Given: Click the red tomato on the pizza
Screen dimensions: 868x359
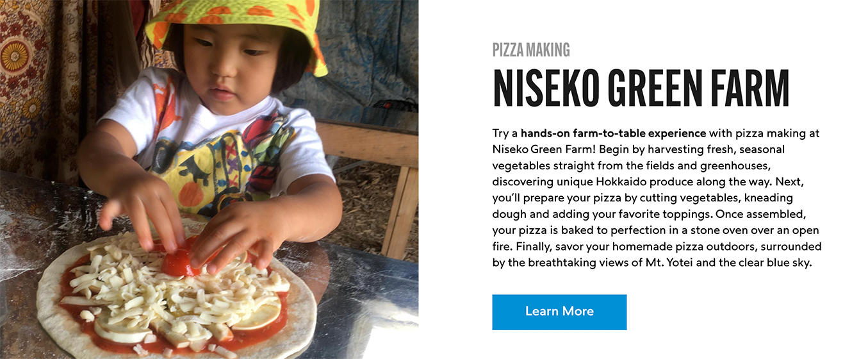Looking at the screenshot, I should (x=176, y=260).
